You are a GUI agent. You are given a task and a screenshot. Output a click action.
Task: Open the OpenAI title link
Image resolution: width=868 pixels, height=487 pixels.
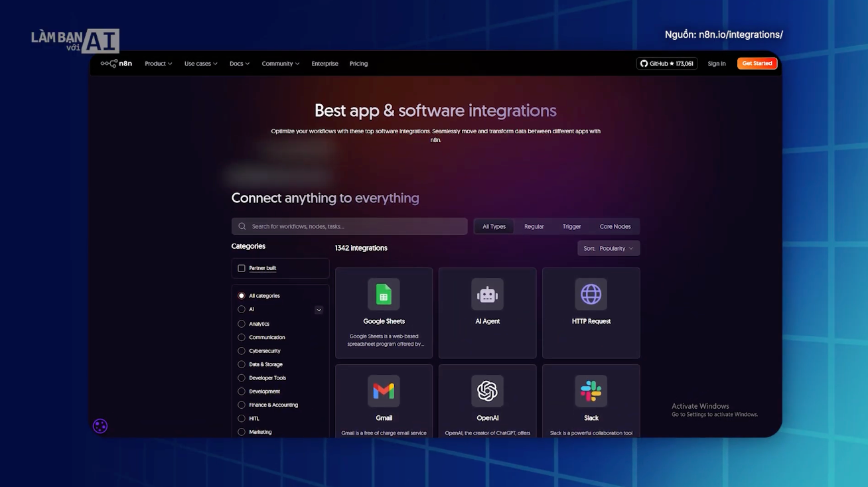coord(488,418)
